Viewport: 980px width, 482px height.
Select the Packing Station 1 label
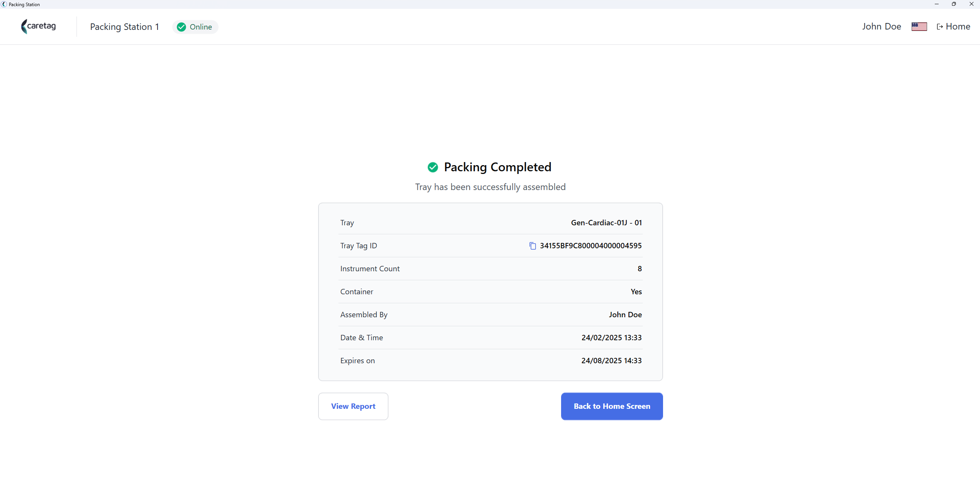click(x=125, y=27)
